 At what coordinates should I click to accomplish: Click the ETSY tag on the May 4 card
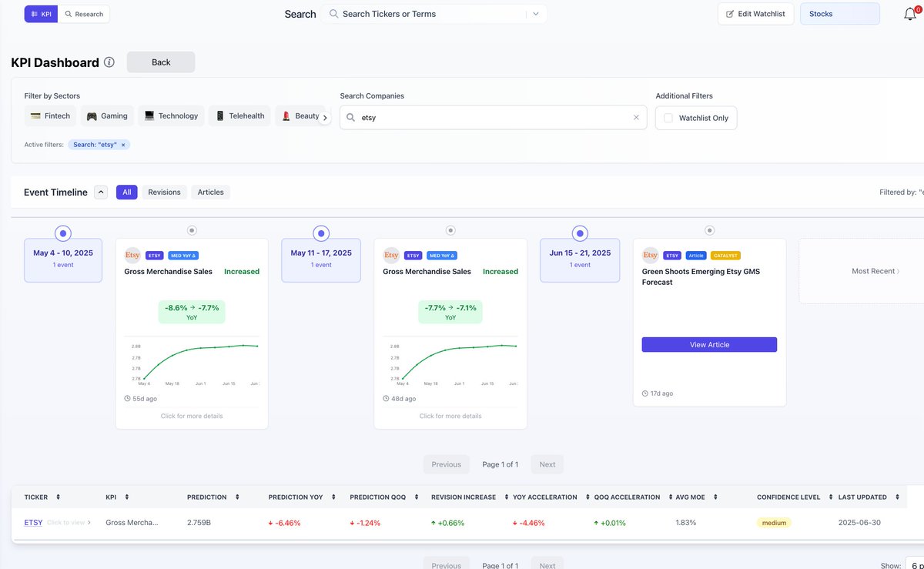tap(155, 255)
